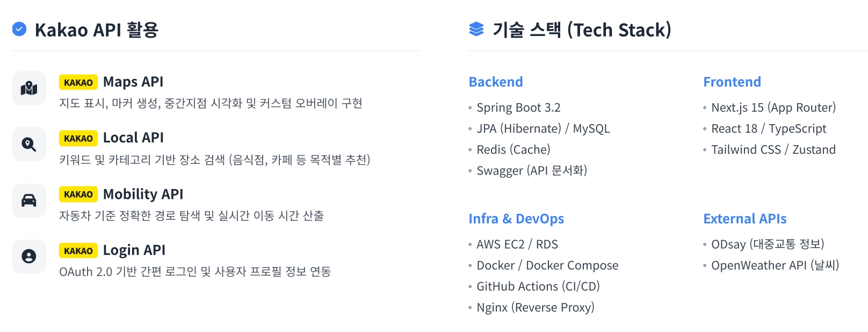This screenshot has width=868, height=332.
Task: Click the KAKAO badge next to Login API
Action: pyautogui.click(x=78, y=250)
